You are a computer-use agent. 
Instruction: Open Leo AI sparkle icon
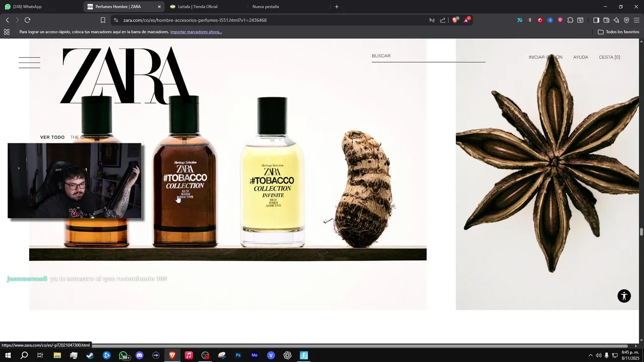point(616,20)
